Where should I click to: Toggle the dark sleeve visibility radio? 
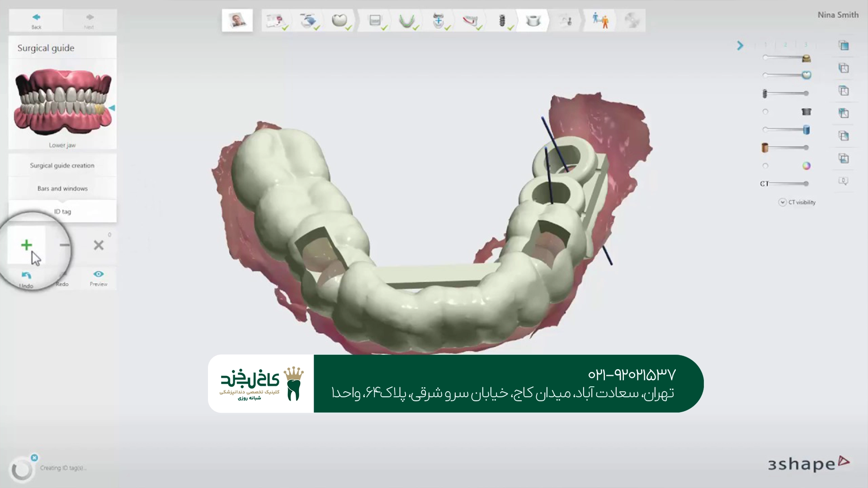tap(765, 112)
